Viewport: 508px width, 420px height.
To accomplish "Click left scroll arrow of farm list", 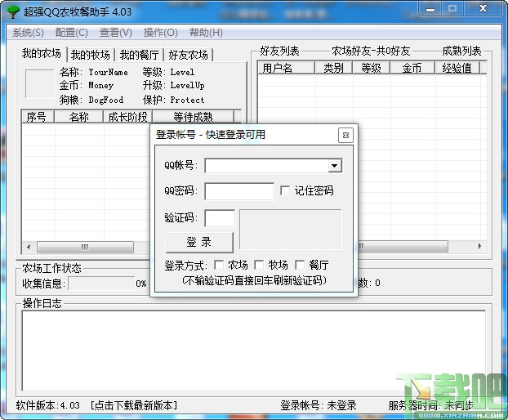I will (x=29, y=247).
